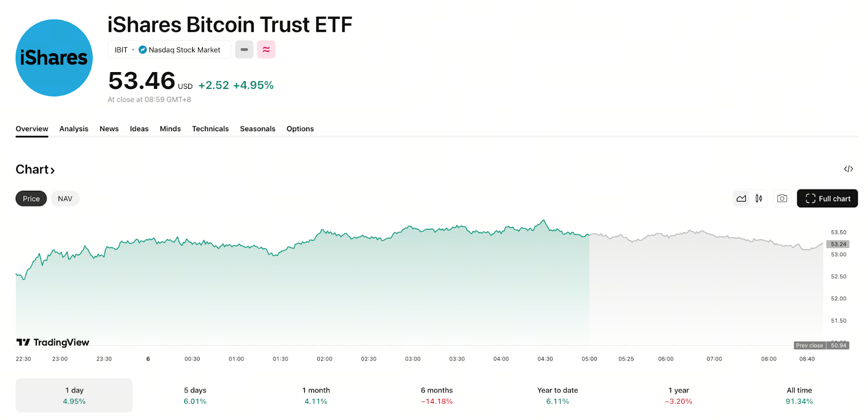This screenshot has width=868, height=419.
Task: Take a chart snapshot with camera icon
Action: (782, 198)
